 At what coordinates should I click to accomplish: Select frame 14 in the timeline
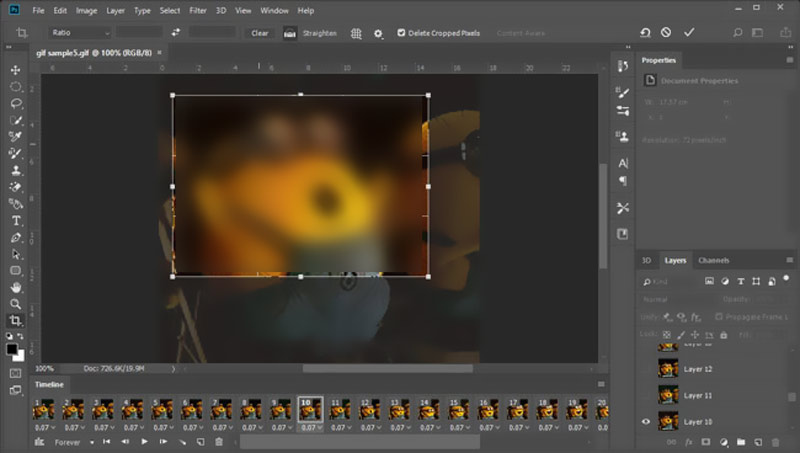tap(429, 410)
